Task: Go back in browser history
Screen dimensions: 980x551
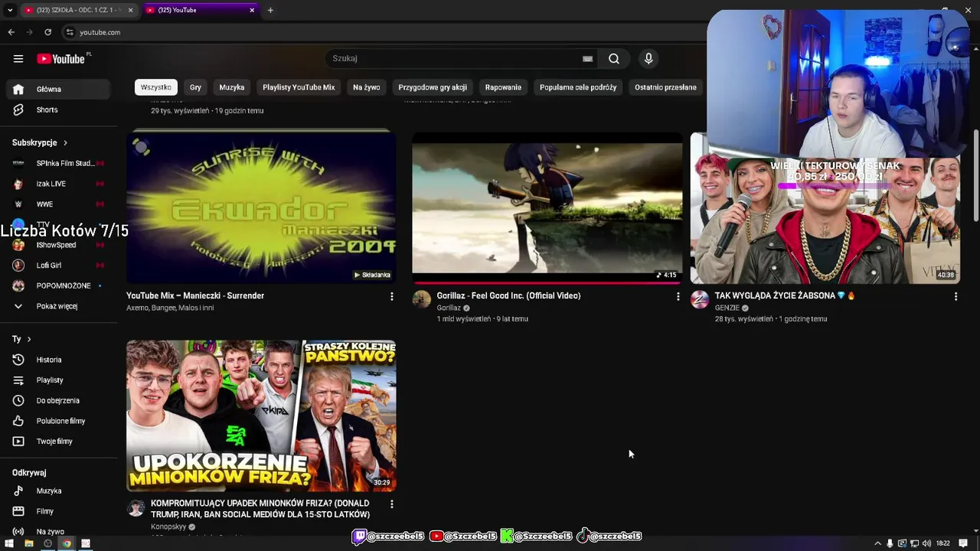Action: pyautogui.click(x=11, y=32)
